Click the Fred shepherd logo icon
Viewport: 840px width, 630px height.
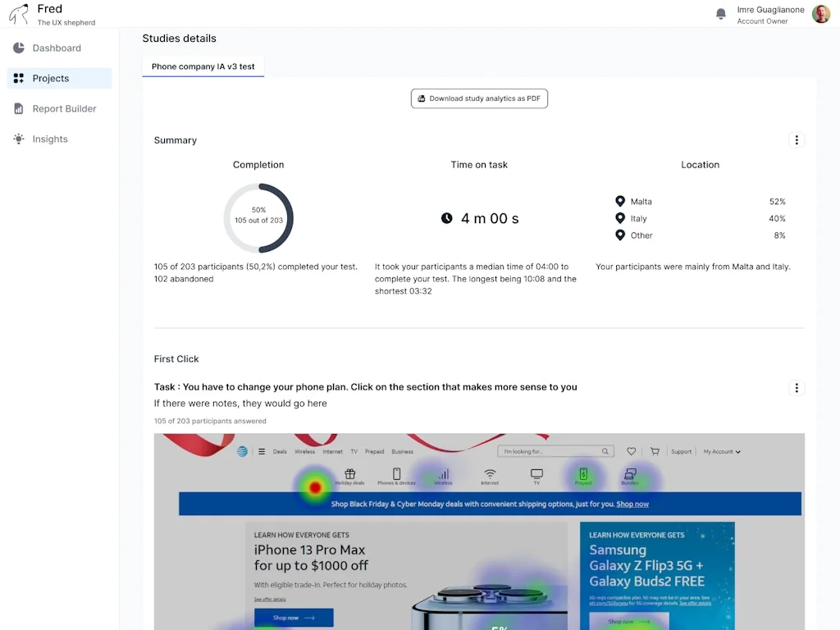pos(19,14)
